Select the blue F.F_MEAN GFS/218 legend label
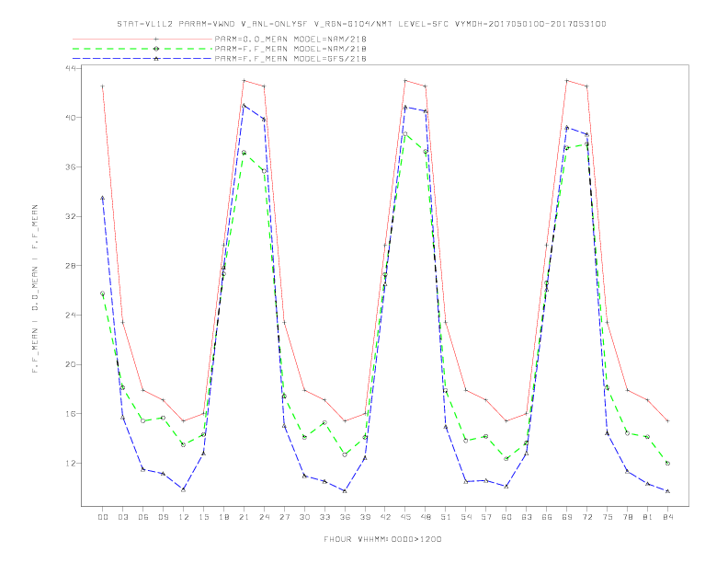This screenshot has width=728, height=563. (290, 59)
